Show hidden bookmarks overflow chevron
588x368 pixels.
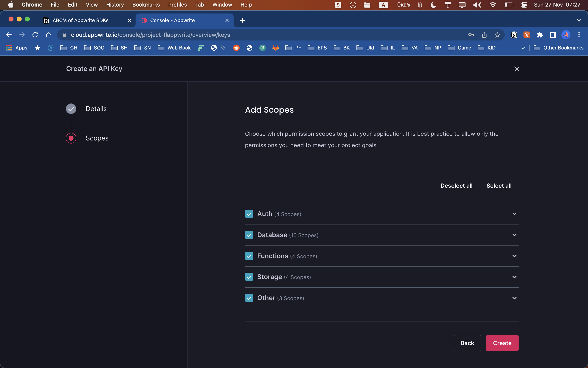coord(523,48)
